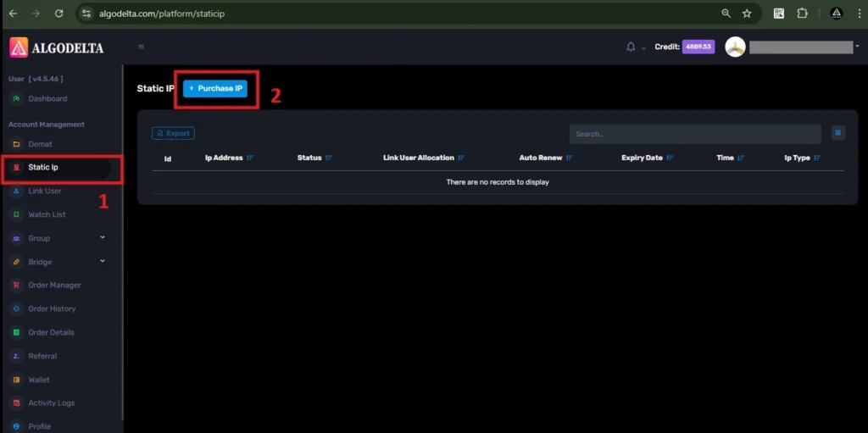Image resolution: width=868 pixels, height=433 pixels.
Task: Open Order Manager from sidebar
Action: pos(54,286)
